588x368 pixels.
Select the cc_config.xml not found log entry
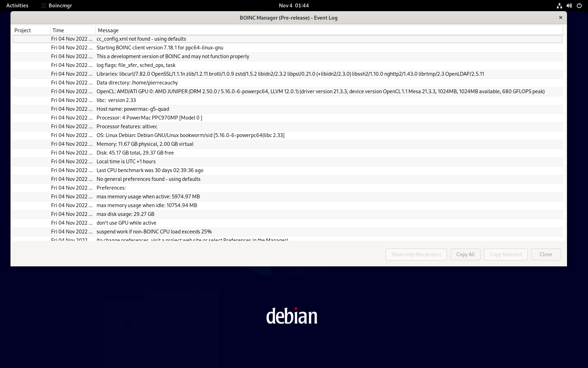tap(141, 39)
